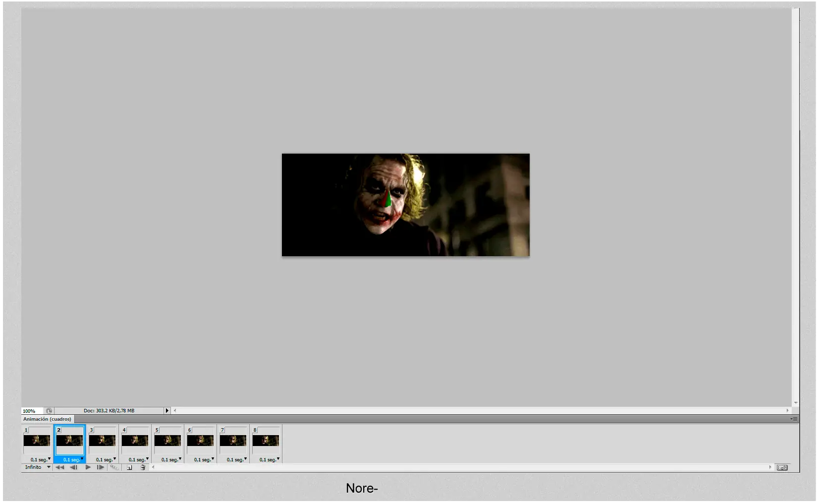Open frame 4 delay time dropdown

[139, 459]
